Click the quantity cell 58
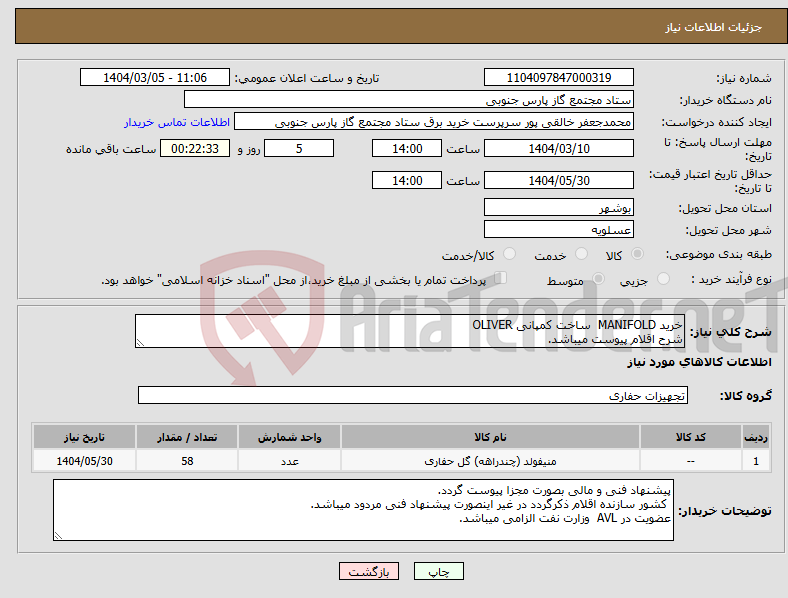The image size is (788, 598). 187,461
